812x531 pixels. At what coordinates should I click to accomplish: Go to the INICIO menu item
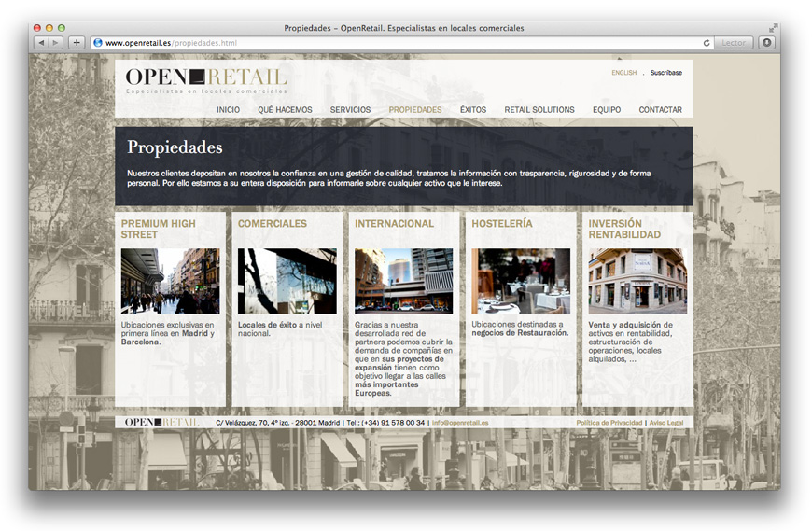[x=228, y=110]
